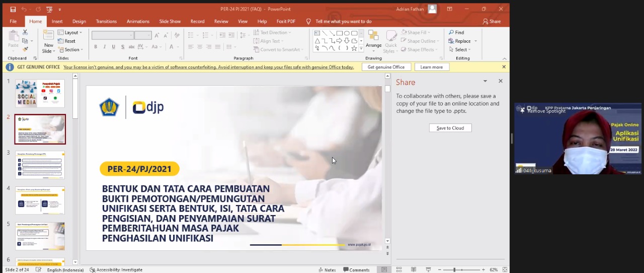Toggle the Notes pane
Screen dimensions: 644x273
(x=327, y=270)
